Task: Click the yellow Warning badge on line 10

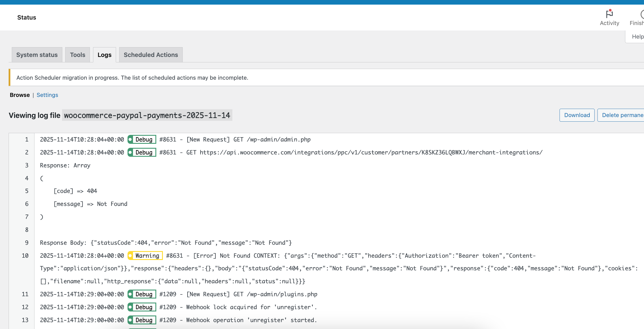Action: tap(145, 256)
